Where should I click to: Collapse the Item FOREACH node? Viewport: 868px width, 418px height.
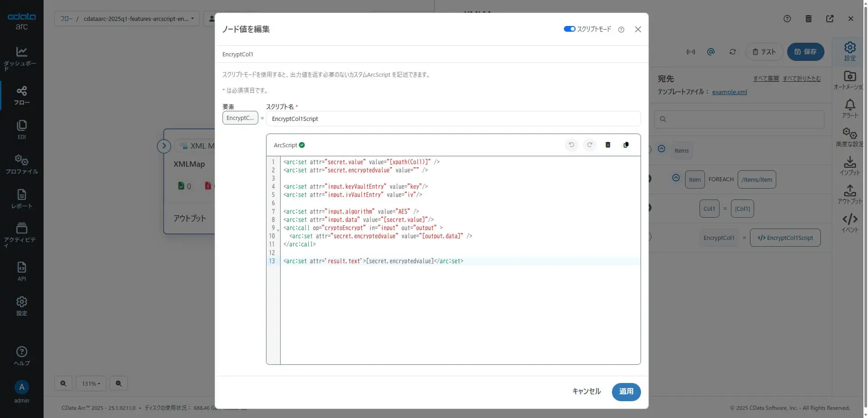click(x=676, y=178)
